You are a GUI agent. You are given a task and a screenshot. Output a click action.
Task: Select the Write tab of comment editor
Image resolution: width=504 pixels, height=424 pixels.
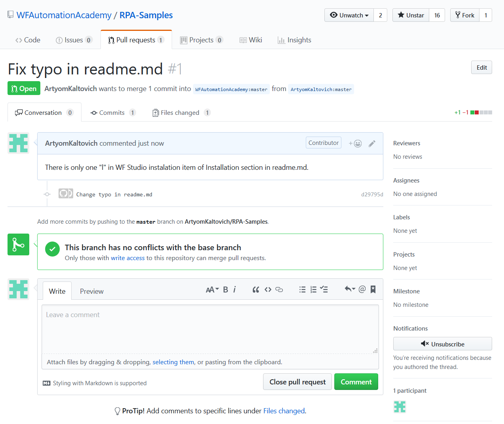coord(57,291)
